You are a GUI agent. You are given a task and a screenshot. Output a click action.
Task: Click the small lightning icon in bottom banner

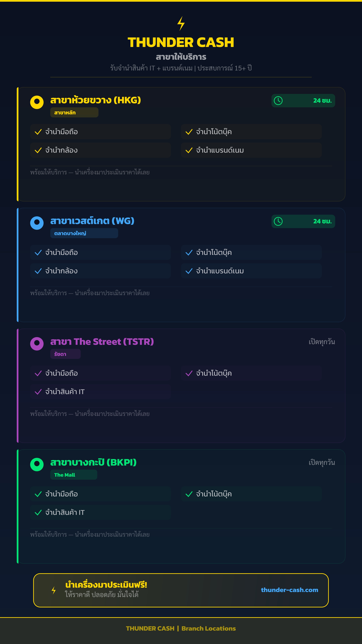(x=53, y=590)
